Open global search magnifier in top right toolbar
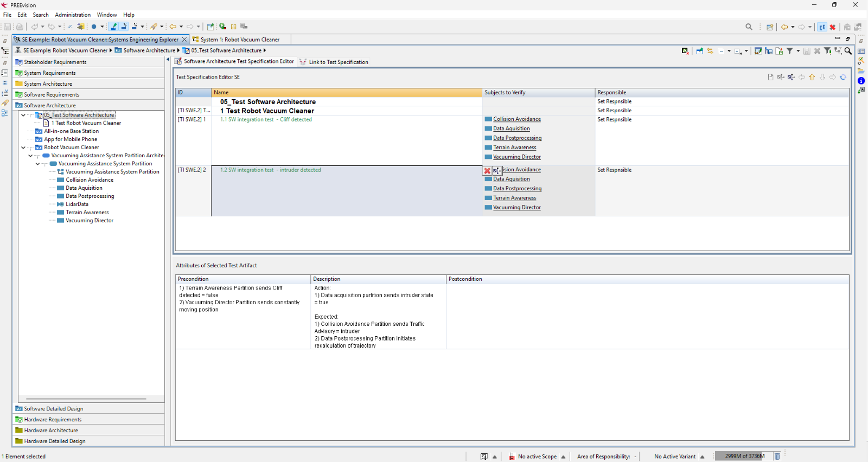The width and height of the screenshot is (868, 462). (749, 27)
